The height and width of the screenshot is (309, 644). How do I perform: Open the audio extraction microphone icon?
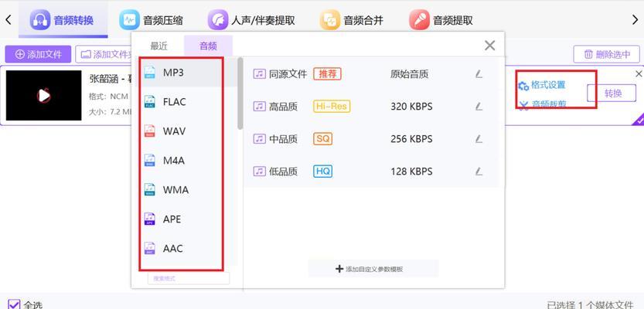tap(419, 19)
